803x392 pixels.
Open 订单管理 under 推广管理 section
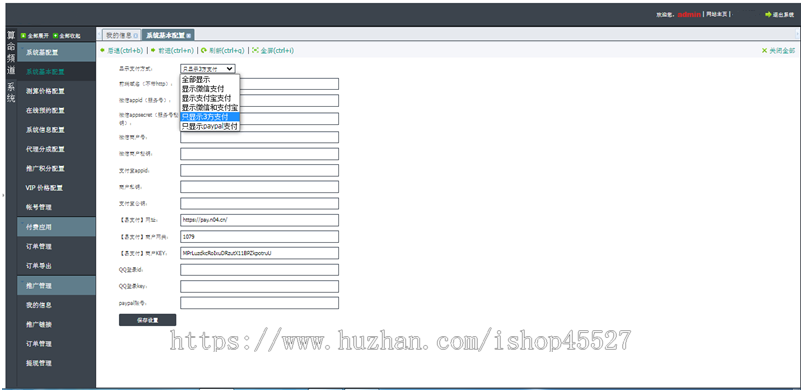[56, 343]
